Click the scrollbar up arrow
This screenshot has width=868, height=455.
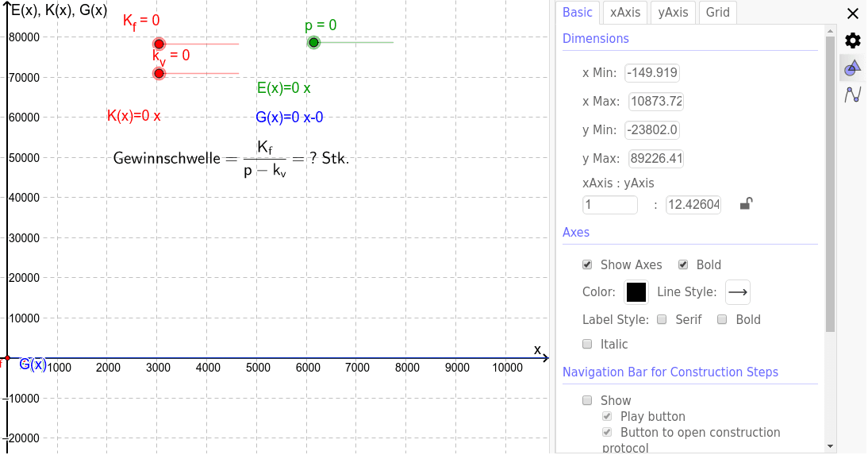(x=830, y=30)
